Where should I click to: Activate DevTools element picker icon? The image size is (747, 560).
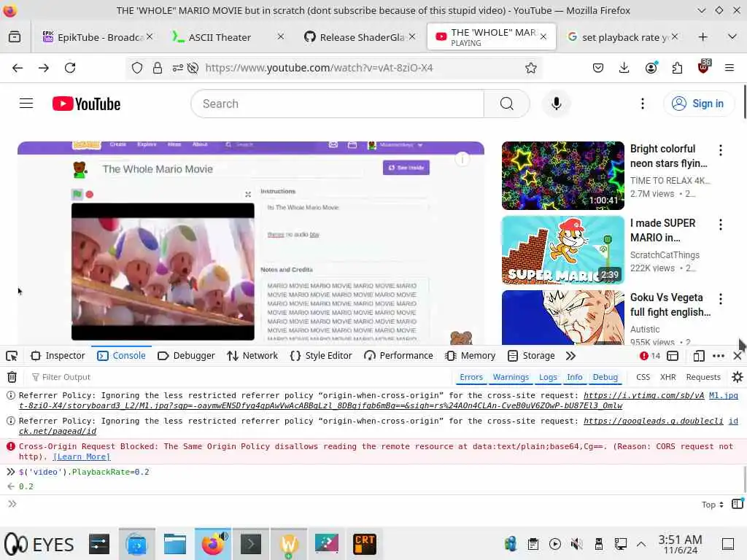coord(12,356)
